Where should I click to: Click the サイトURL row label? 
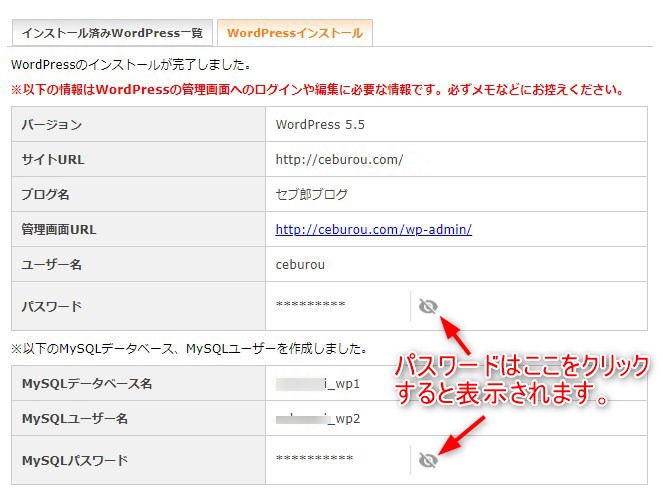[x=53, y=159]
